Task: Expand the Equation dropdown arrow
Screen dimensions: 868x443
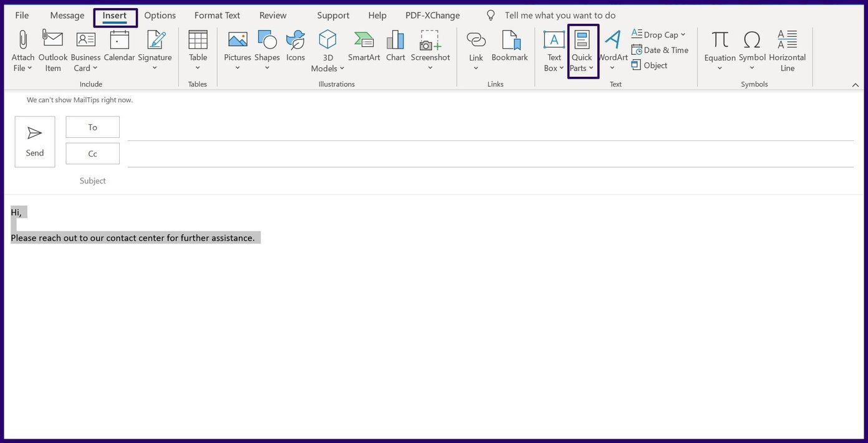Action: click(x=720, y=68)
